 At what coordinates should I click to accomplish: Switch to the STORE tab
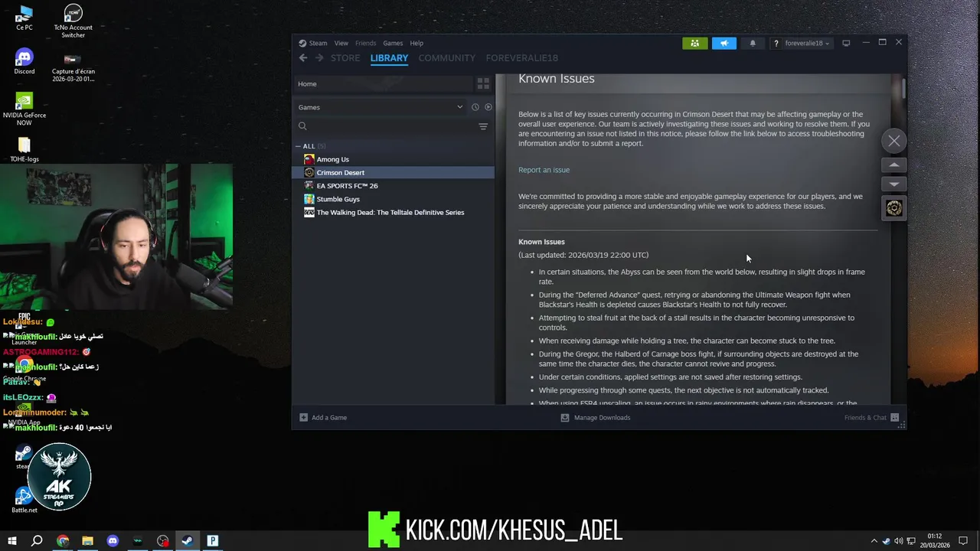pos(345,58)
